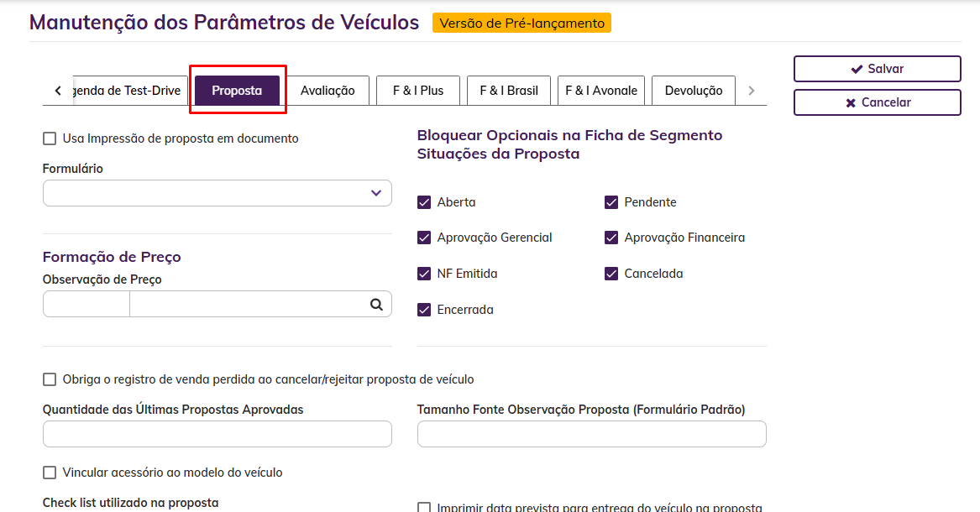Enable Usa Impressão de proposta em documento

50,138
